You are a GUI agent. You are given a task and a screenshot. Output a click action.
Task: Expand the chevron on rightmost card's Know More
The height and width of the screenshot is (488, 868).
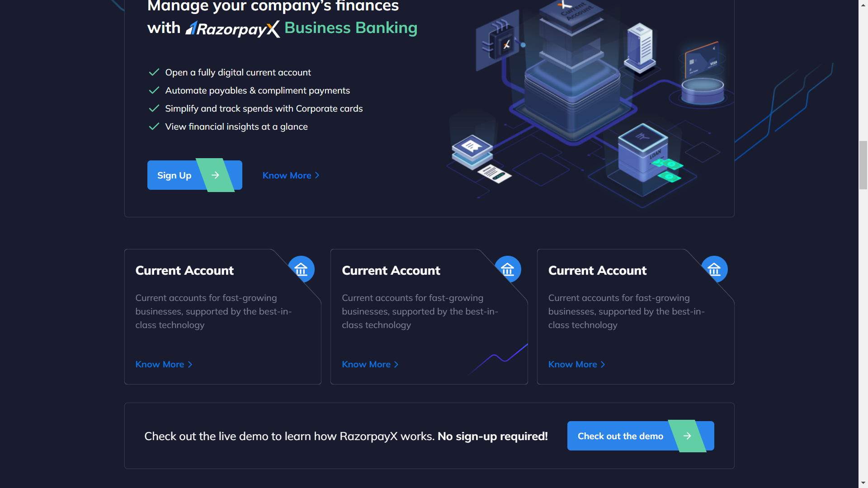[x=603, y=364]
